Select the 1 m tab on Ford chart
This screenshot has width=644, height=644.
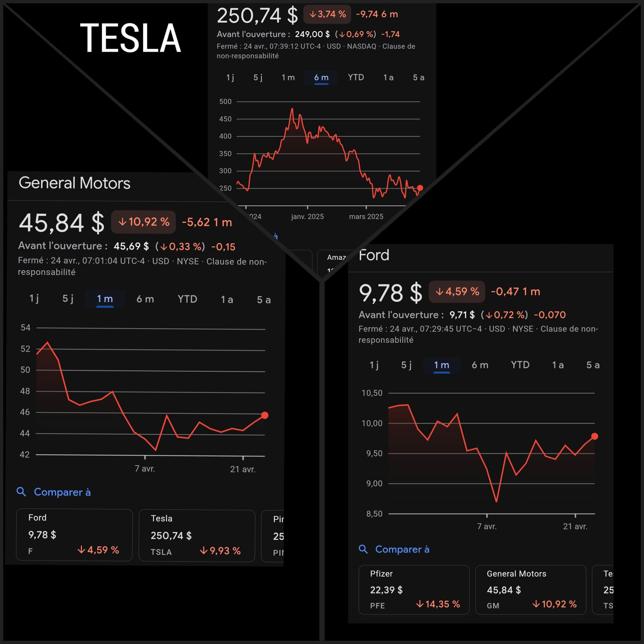coord(441,365)
